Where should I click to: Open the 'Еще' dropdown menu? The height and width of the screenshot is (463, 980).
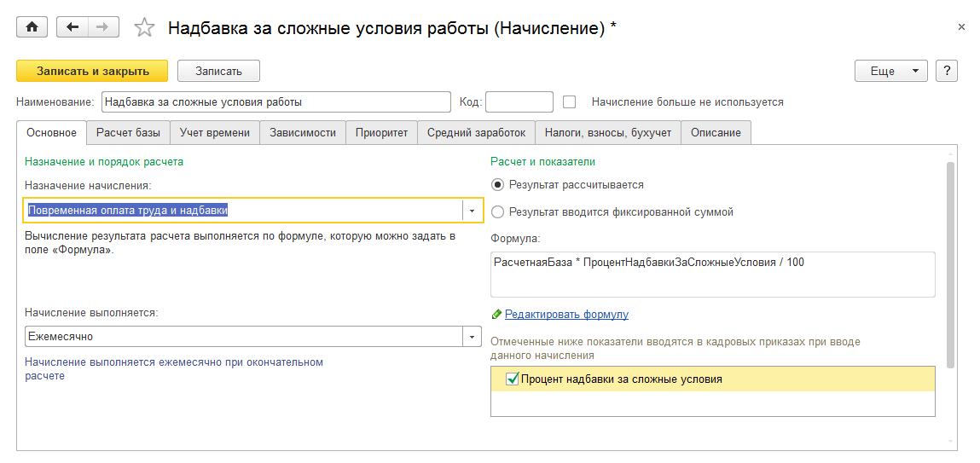point(890,71)
